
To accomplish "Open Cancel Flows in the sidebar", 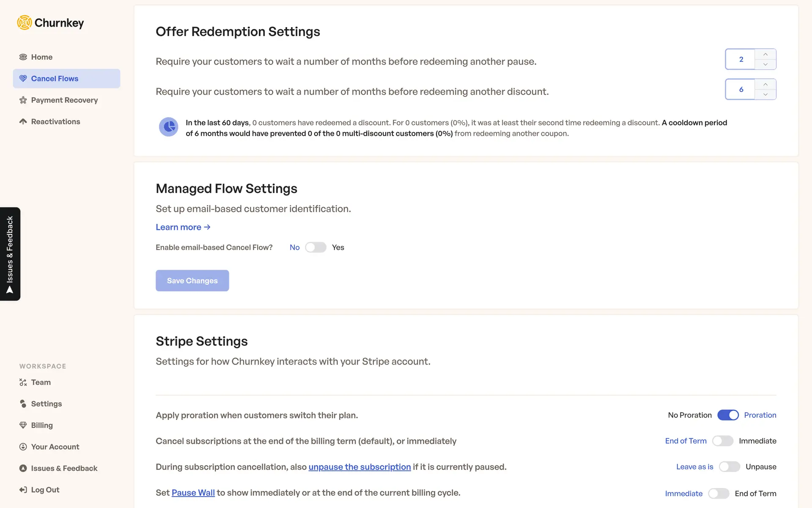I will 55,79.
